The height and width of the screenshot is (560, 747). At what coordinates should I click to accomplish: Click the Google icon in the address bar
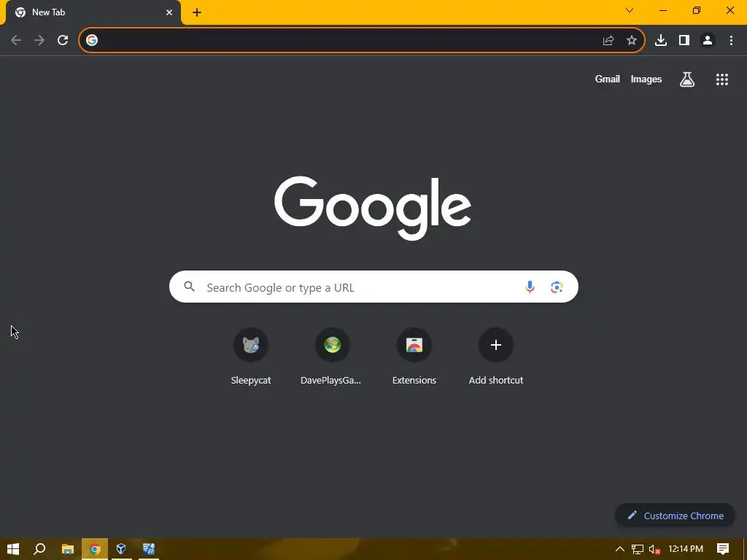point(92,41)
